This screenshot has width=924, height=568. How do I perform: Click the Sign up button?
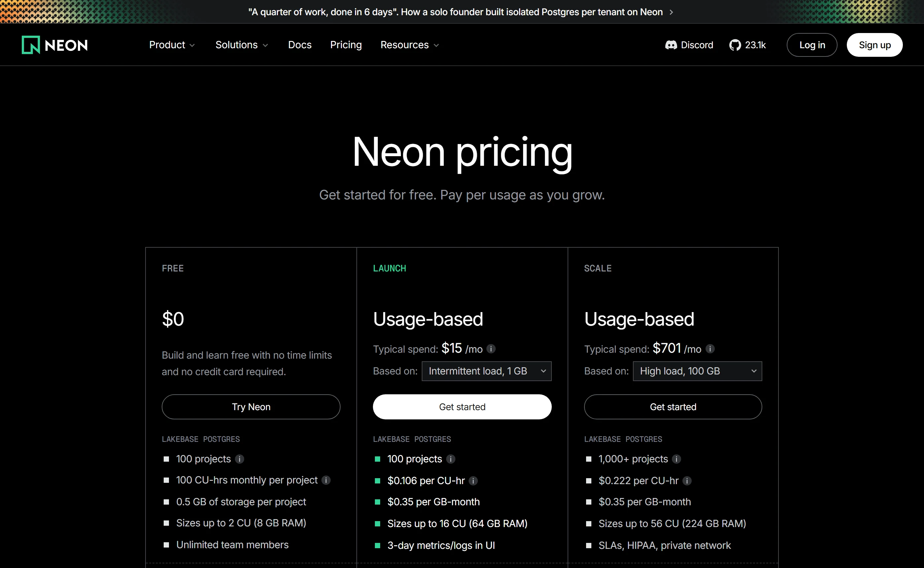pos(874,45)
